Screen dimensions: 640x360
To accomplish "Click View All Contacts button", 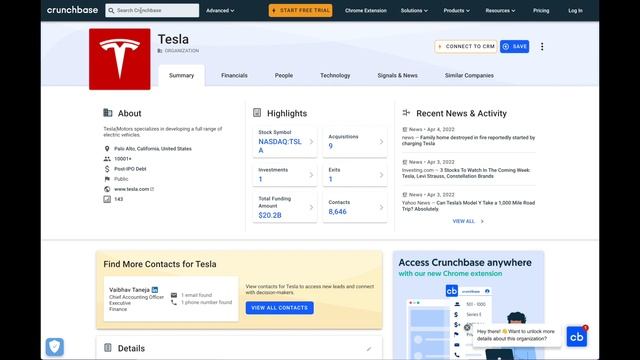I will [x=280, y=308].
